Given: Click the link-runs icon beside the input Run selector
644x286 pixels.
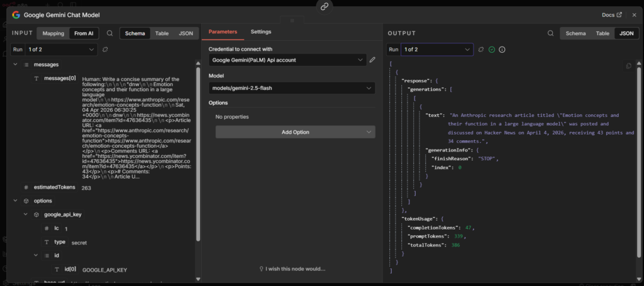Looking at the screenshot, I should tap(106, 49).
